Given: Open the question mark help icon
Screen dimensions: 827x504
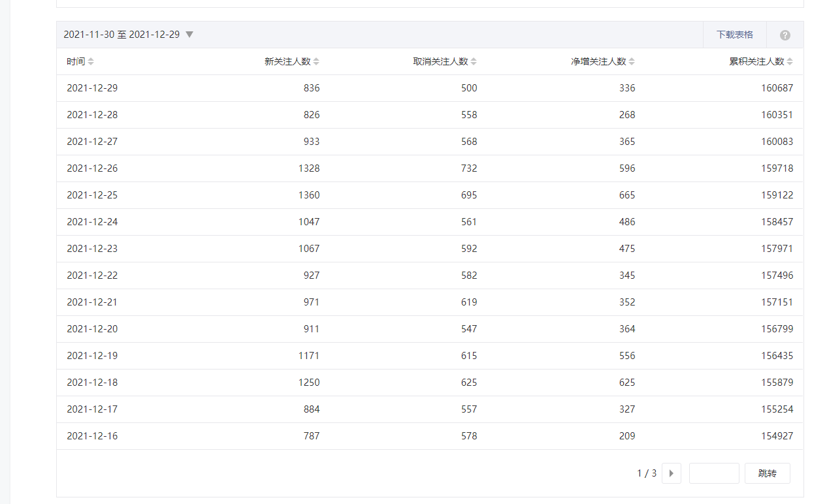Looking at the screenshot, I should point(785,35).
